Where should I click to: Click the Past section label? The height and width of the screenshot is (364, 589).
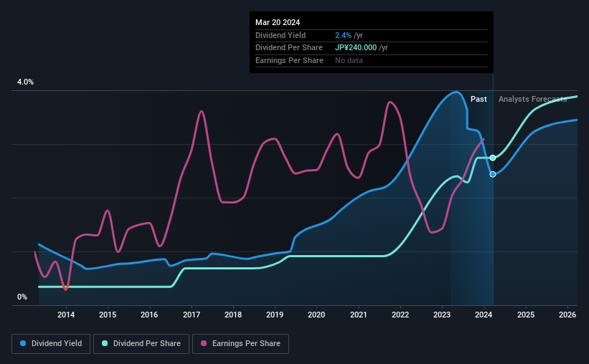tap(479, 99)
